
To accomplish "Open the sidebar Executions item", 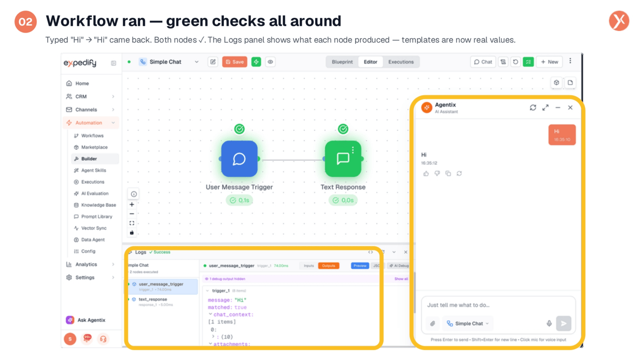I will tap(93, 182).
